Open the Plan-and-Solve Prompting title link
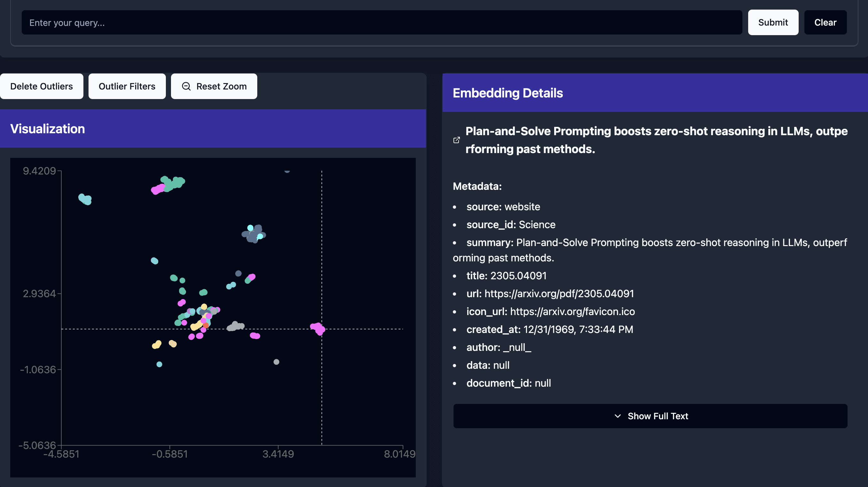 656,140
